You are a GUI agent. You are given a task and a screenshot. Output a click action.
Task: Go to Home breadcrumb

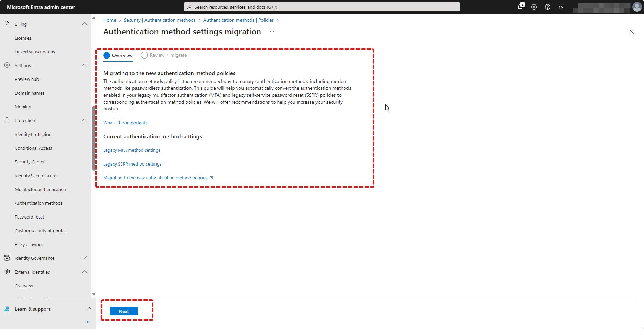pos(110,20)
